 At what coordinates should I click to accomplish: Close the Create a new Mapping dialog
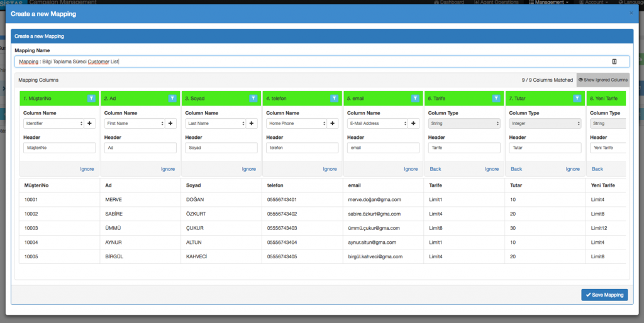[631, 13]
